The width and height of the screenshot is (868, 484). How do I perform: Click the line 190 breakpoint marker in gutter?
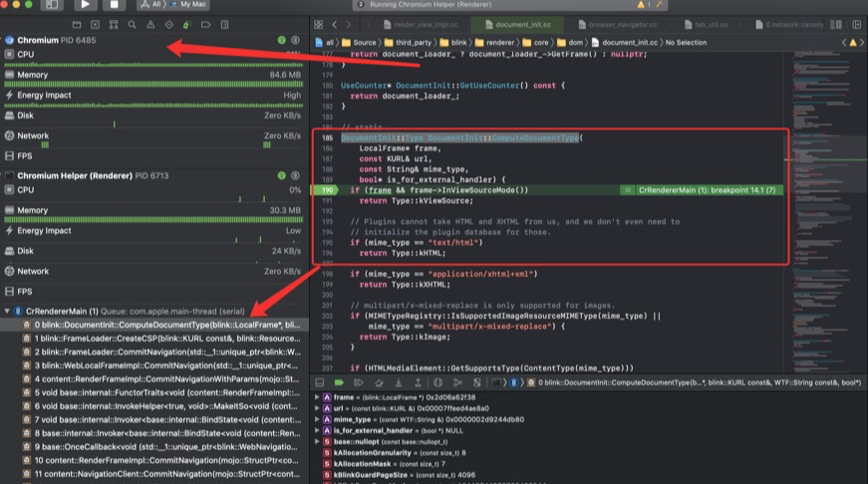click(326, 190)
